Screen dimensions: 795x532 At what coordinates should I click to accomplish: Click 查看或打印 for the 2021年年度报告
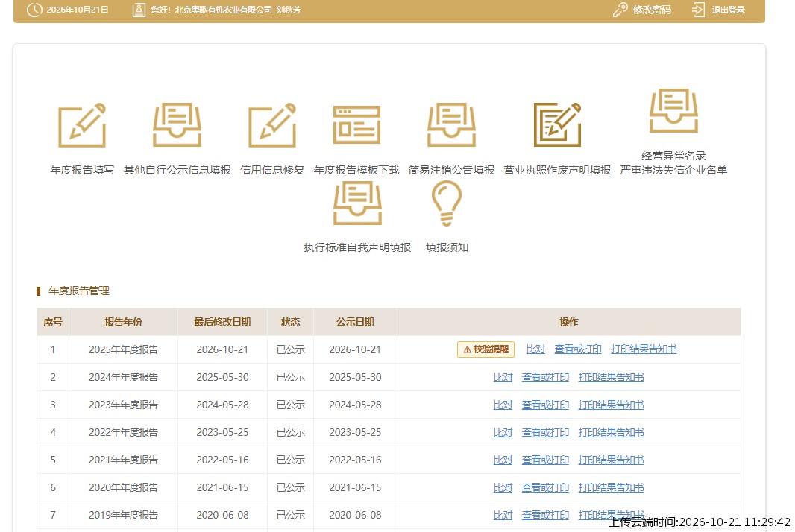[545, 460]
